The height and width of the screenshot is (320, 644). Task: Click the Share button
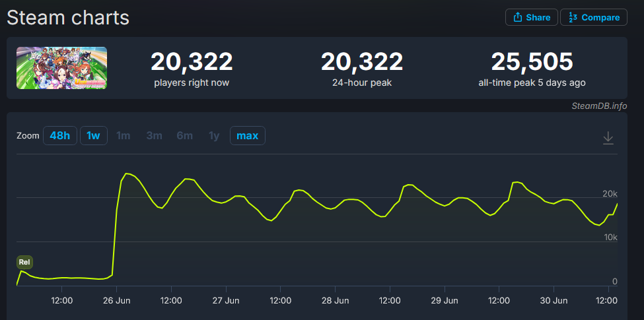coord(532,17)
